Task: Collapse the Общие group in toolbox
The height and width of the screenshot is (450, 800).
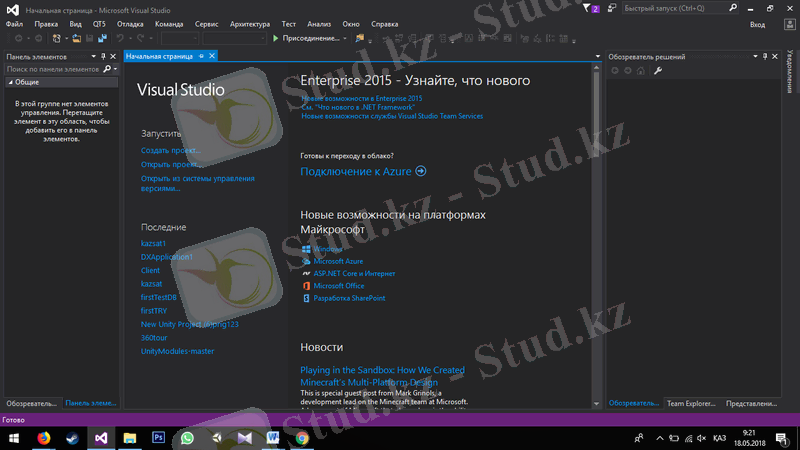Action: tap(8, 82)
